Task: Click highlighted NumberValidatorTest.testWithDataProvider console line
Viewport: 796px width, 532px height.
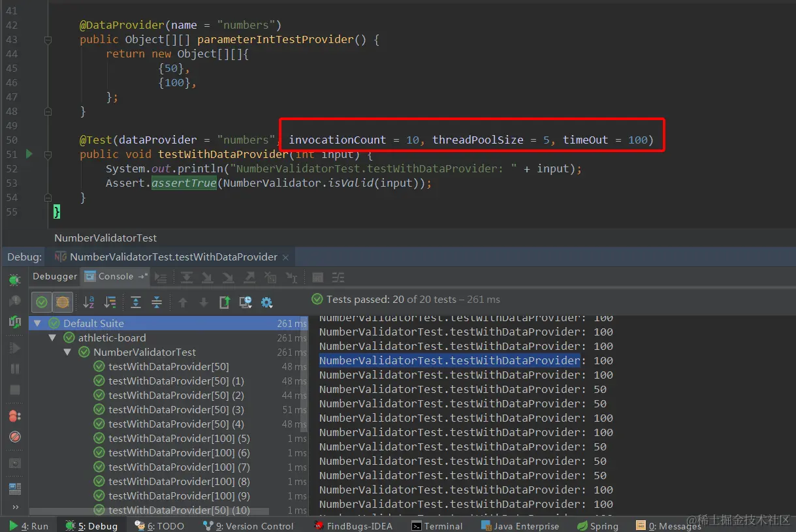Action: coord(449,360)
